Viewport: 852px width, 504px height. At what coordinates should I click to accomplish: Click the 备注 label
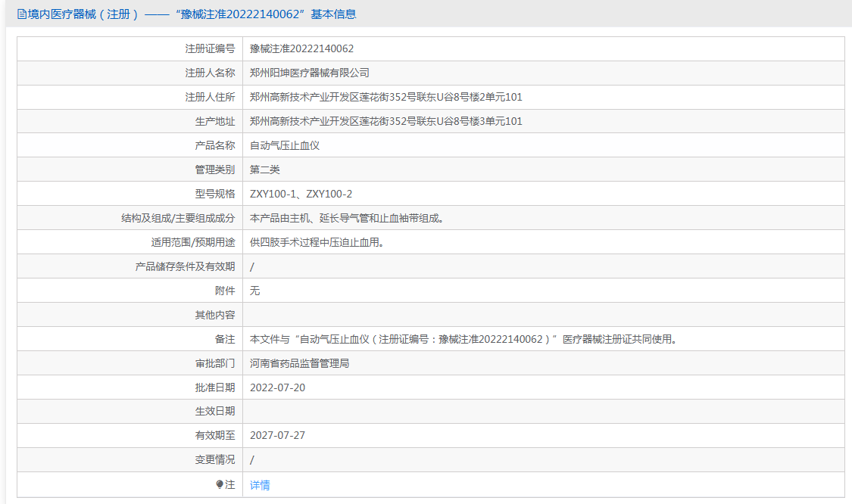point(225,340)
